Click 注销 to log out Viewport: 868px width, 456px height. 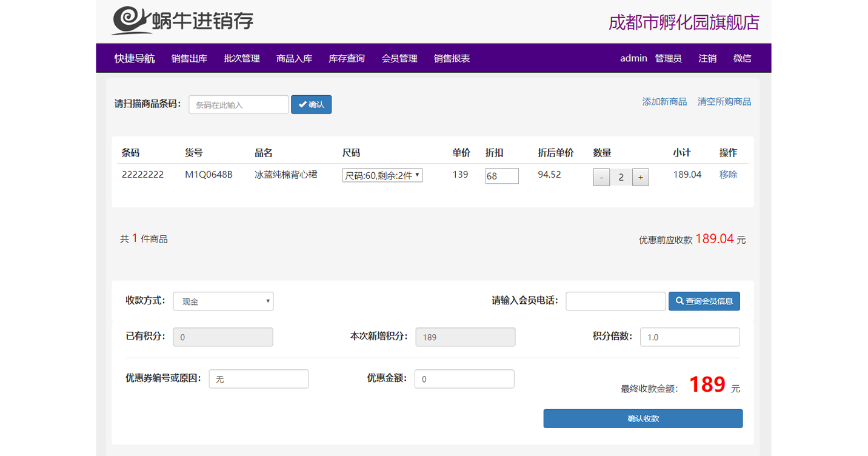pyautogui.click(x=707, y=58)
